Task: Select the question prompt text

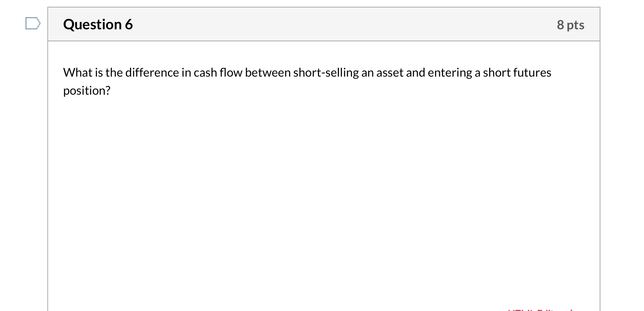Action: 307,72
